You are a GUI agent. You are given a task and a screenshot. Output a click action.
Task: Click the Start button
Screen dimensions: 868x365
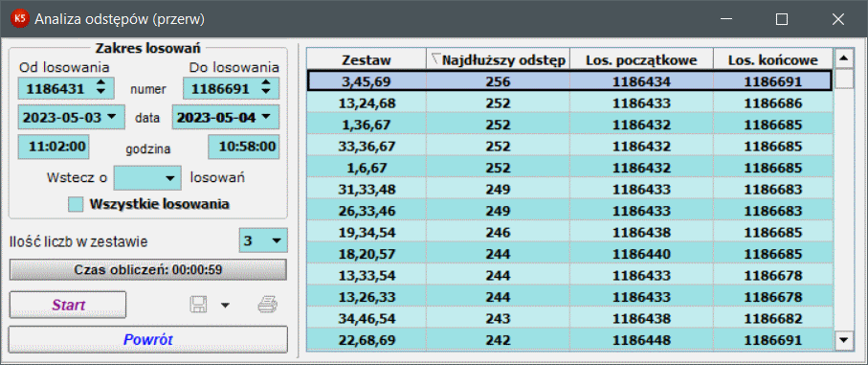click(68, 306)
